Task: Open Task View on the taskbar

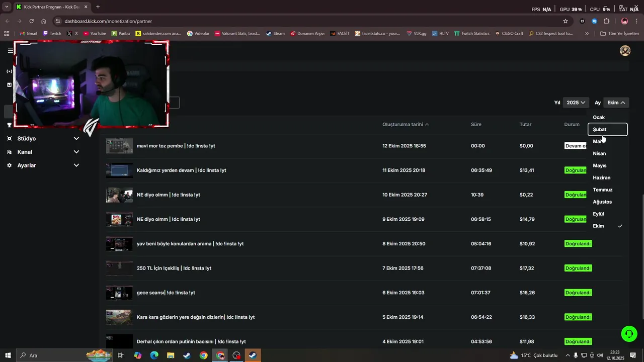Action: coord(121,355)
